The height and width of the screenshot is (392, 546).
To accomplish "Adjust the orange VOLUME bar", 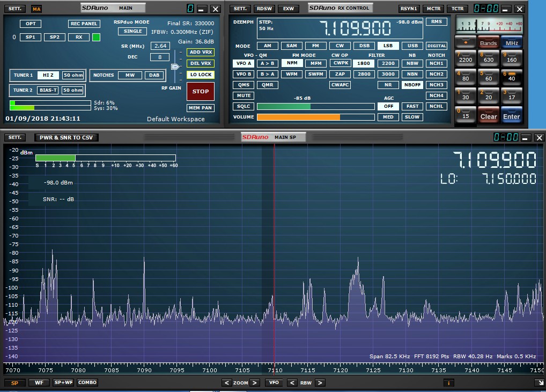I will tap(315, 117).
